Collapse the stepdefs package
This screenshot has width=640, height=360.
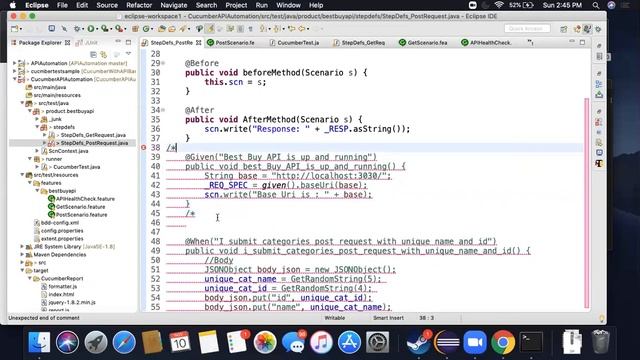tap(37, 127)
